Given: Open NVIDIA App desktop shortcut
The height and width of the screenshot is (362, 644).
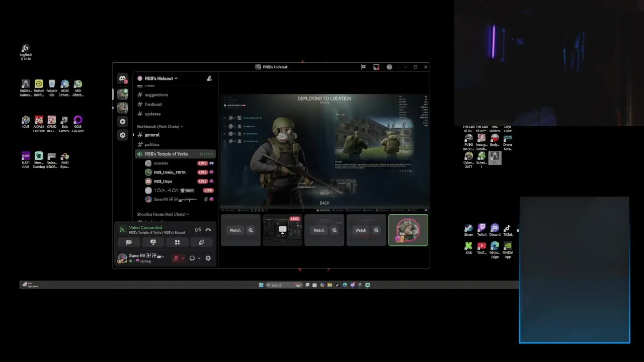Looking at the screenshot, I should [508, 250].
